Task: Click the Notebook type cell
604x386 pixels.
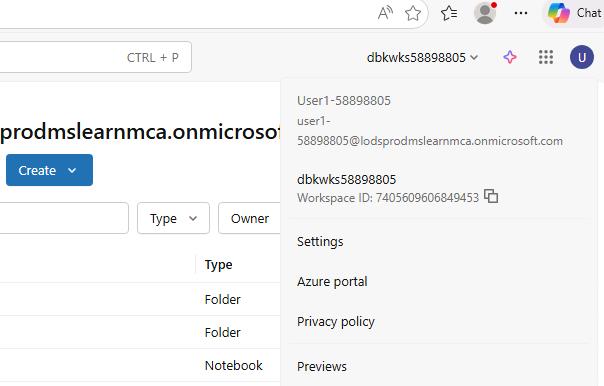Action: (x=233, y=366)
